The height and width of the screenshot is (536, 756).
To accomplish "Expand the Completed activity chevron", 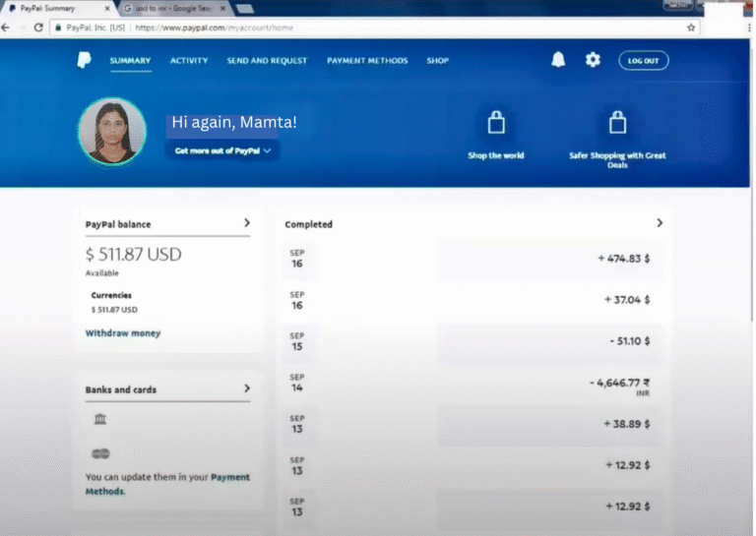I will 660,223.
